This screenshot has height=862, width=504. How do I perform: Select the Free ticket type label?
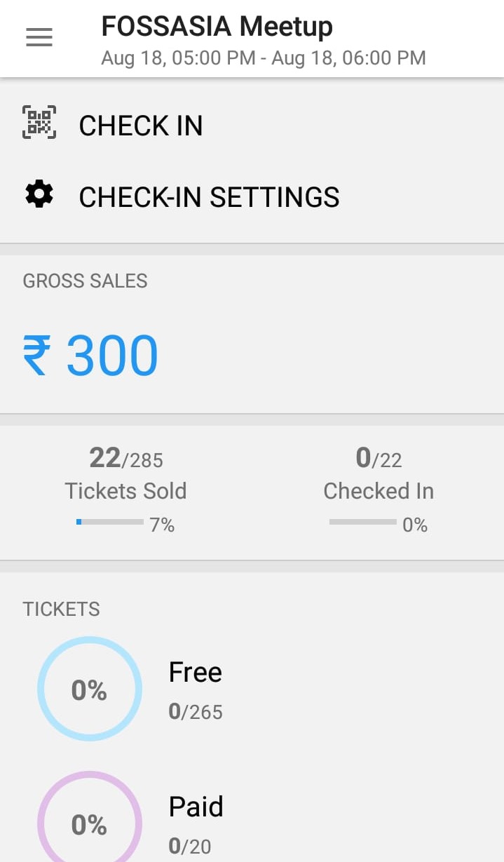click(195, 673)
